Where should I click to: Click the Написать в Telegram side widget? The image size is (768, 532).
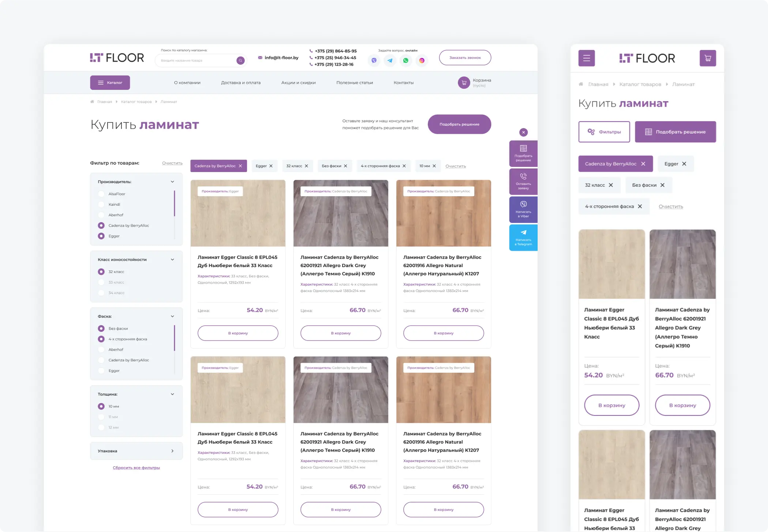(x=523, y=238)
